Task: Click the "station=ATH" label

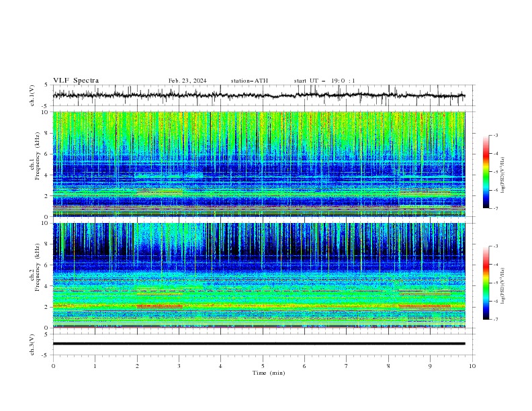Action: 249,81
